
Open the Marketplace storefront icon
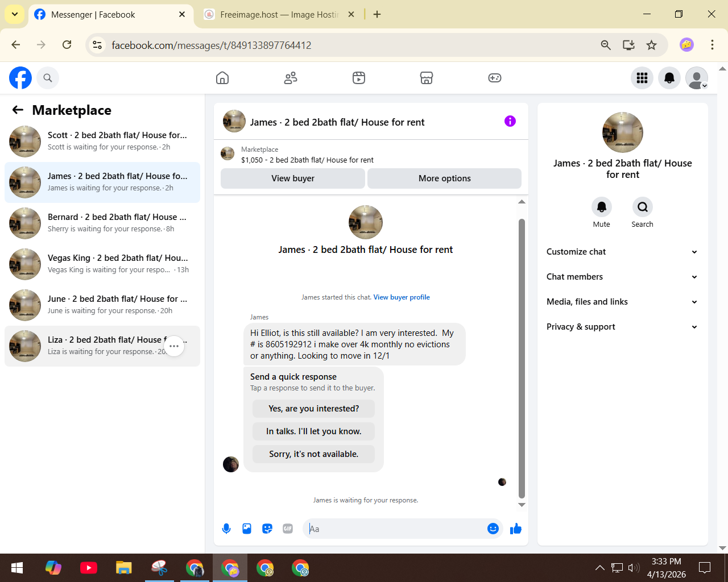click(x=427, y=78)
